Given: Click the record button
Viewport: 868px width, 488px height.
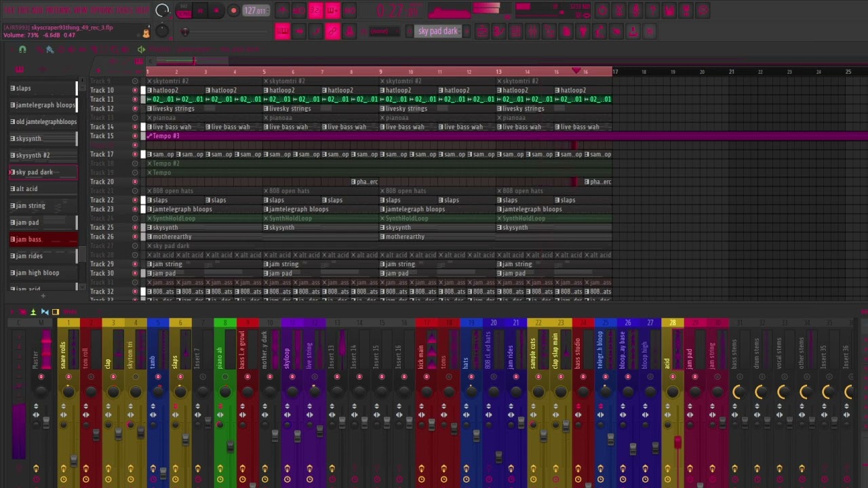Looking at the screenshot, I should tap(233, 10).
